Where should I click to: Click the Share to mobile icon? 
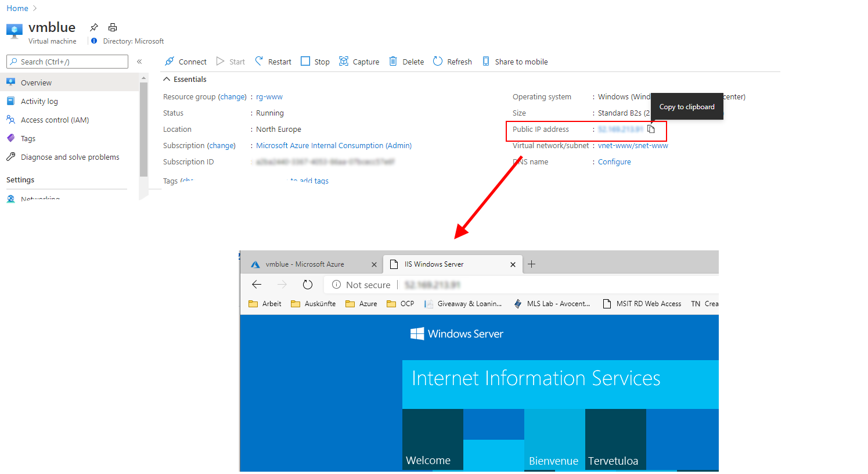[486, 61]
